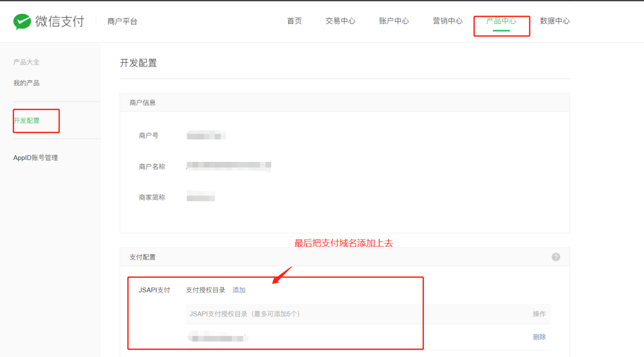Open 营销中心 navigation tab
The height and width of the screenshot is (357, 644).
(448, 21)
